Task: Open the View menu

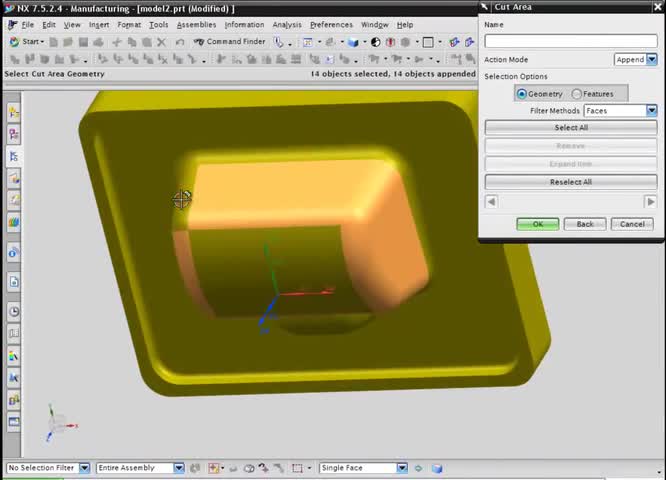Action: tap(72, 25)
